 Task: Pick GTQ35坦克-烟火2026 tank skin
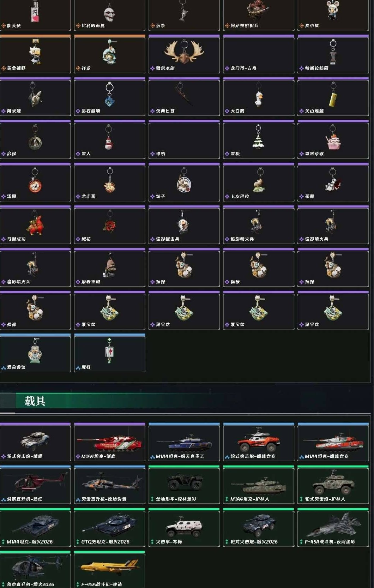point(110,528)
